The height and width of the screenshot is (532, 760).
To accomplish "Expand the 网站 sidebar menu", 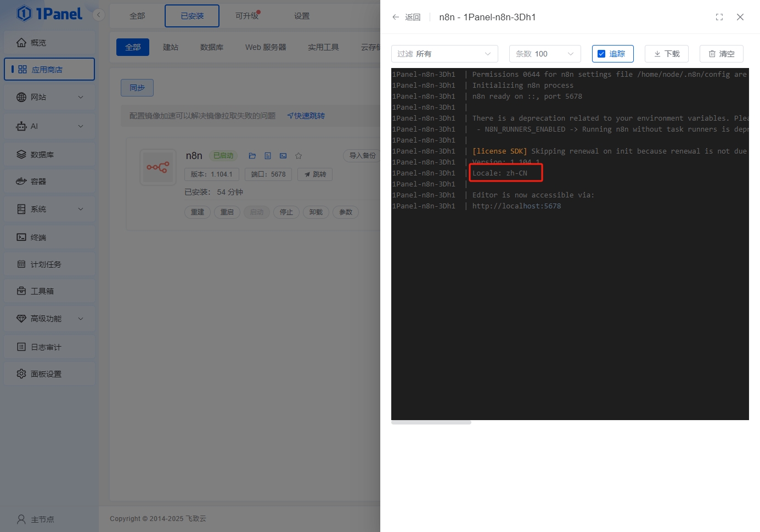I will tap(49, 97).
